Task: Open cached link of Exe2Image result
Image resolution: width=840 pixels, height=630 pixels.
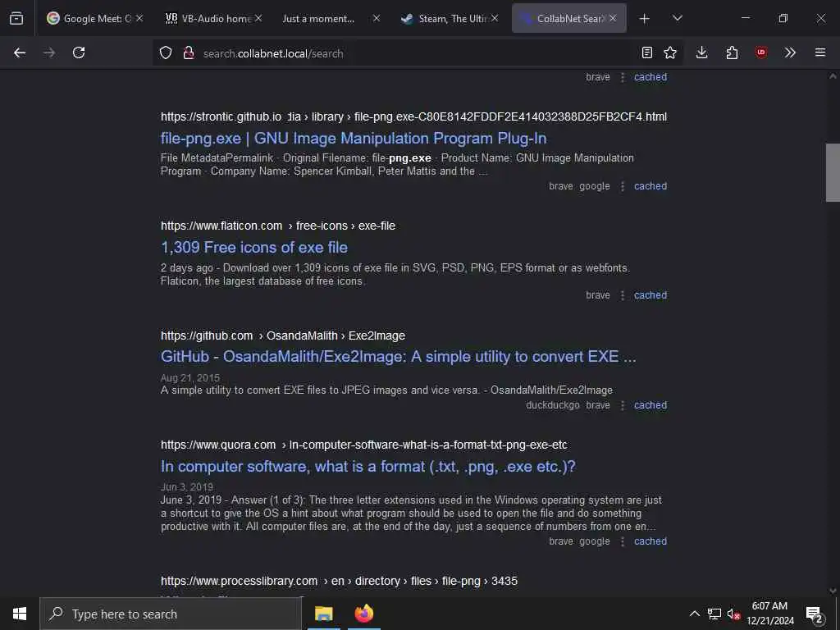Action: (651, 405)
